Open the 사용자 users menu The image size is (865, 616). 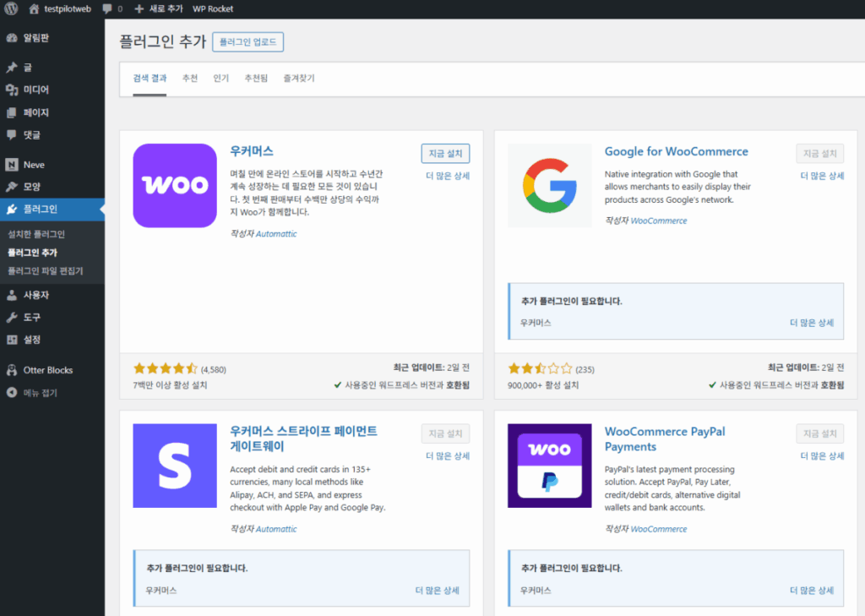[38, 296]
